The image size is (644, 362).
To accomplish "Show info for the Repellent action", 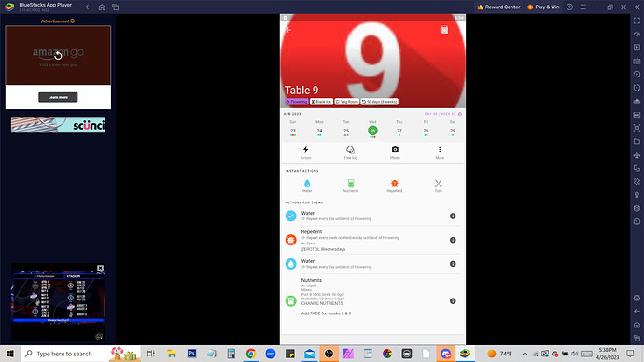I will (453, 240).
